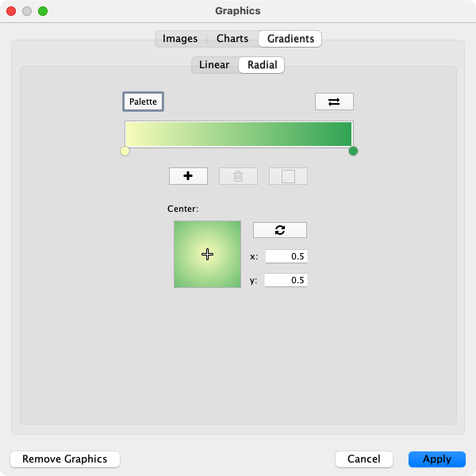
Task: Click the green gradient color bar
Action: [x=238, y=133]
